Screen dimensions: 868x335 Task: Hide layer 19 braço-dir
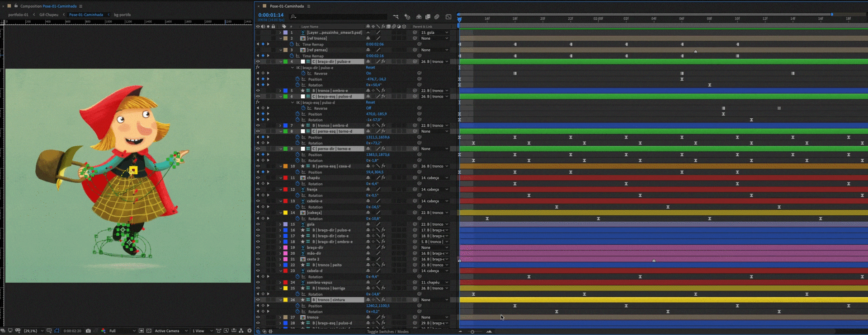(x=258, y=247)
